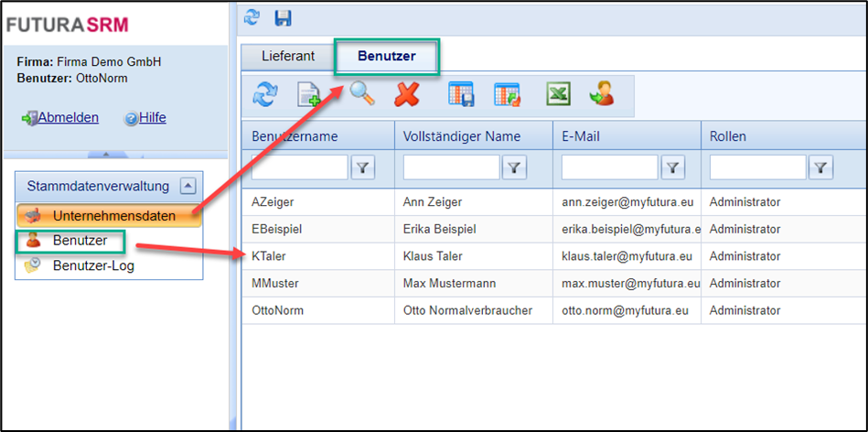Viewport: 868px width, 432px height.
Task: Export the list with Excel icon
Action: coord(558,95)
